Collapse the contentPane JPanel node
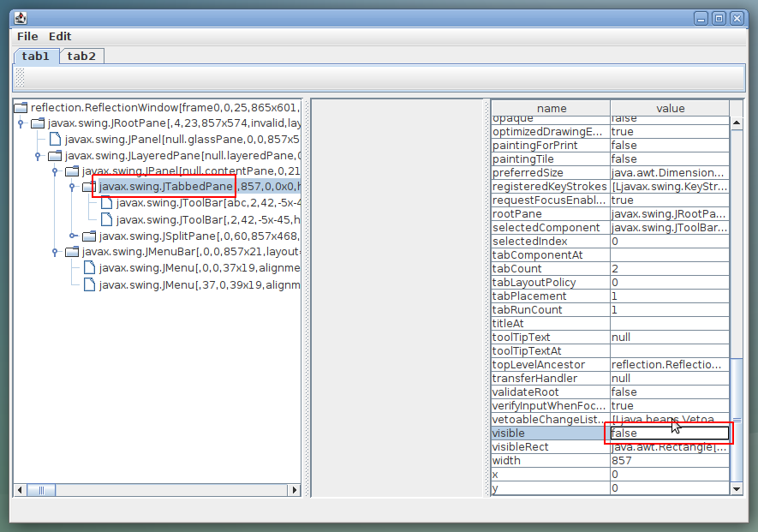Viewport: 758px width, 532px height. click(55, 171)
